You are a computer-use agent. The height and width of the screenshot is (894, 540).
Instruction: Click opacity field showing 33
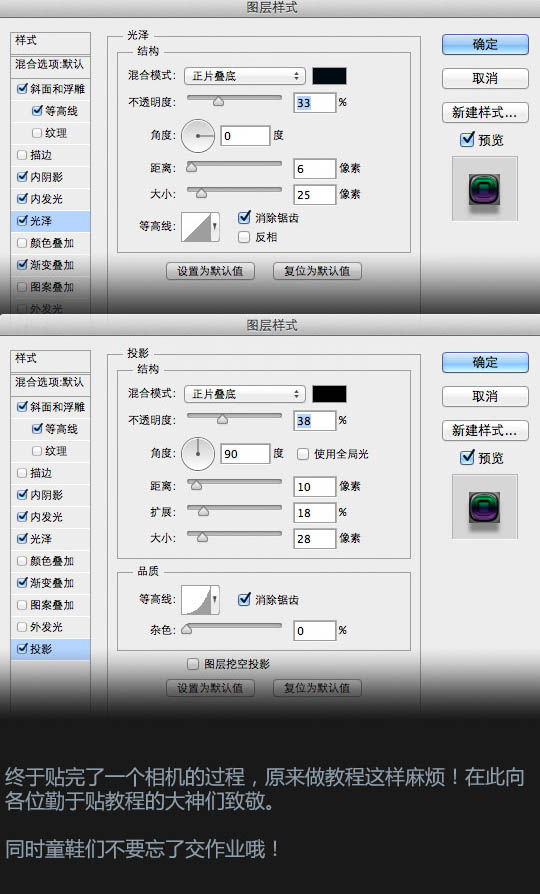(315, 103)
